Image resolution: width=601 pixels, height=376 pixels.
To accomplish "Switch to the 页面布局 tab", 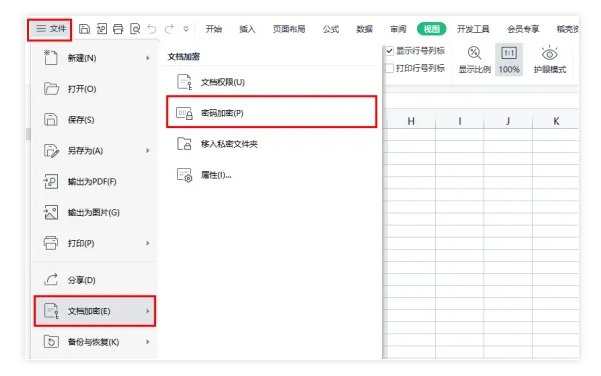I will point(289,29).
